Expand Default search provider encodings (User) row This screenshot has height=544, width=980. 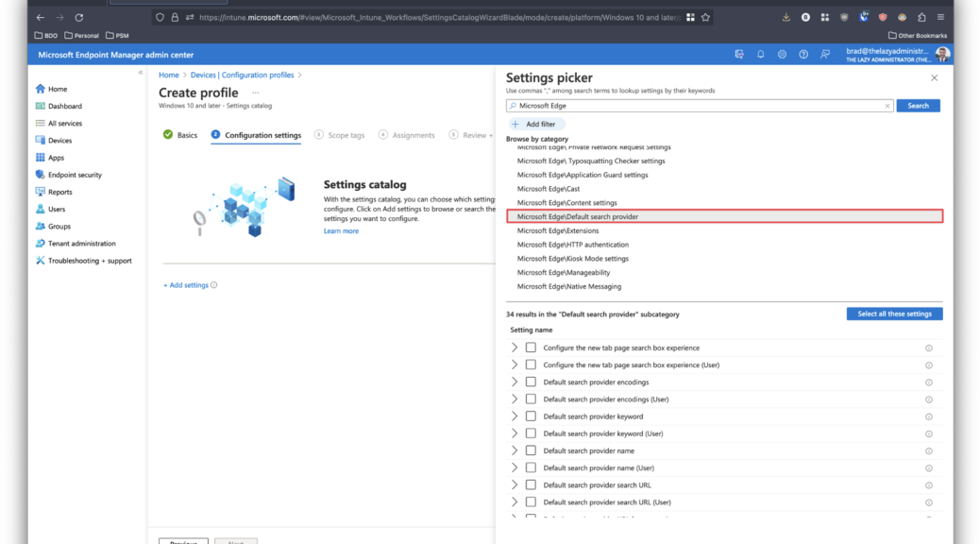click(515, 399)
